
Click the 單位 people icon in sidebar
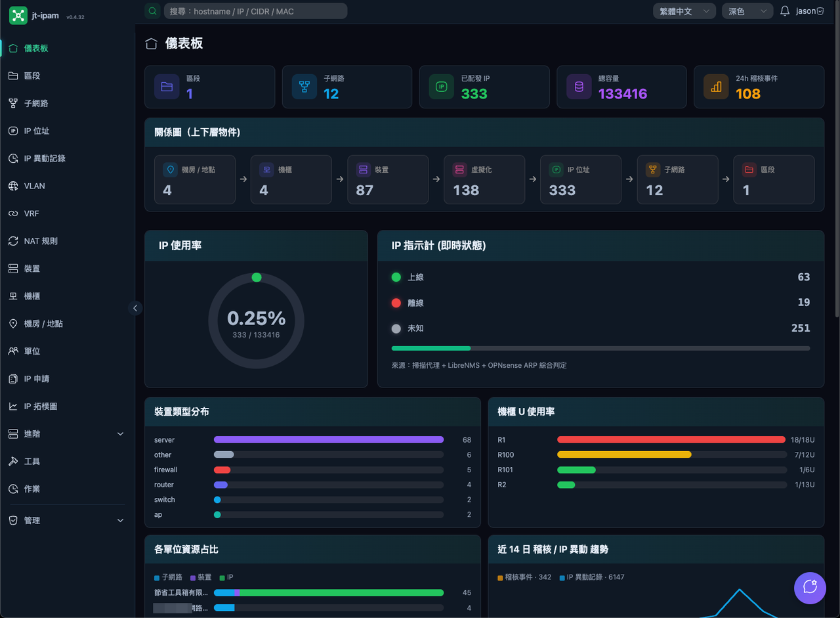(13, 351)
